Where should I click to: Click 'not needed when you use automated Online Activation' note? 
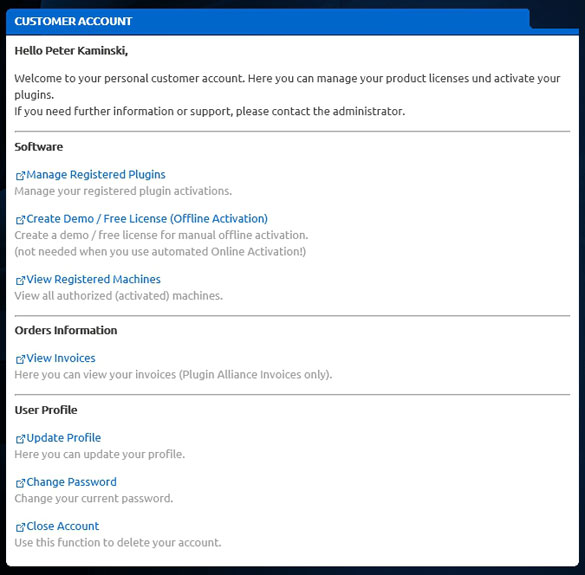pos(160,252)
